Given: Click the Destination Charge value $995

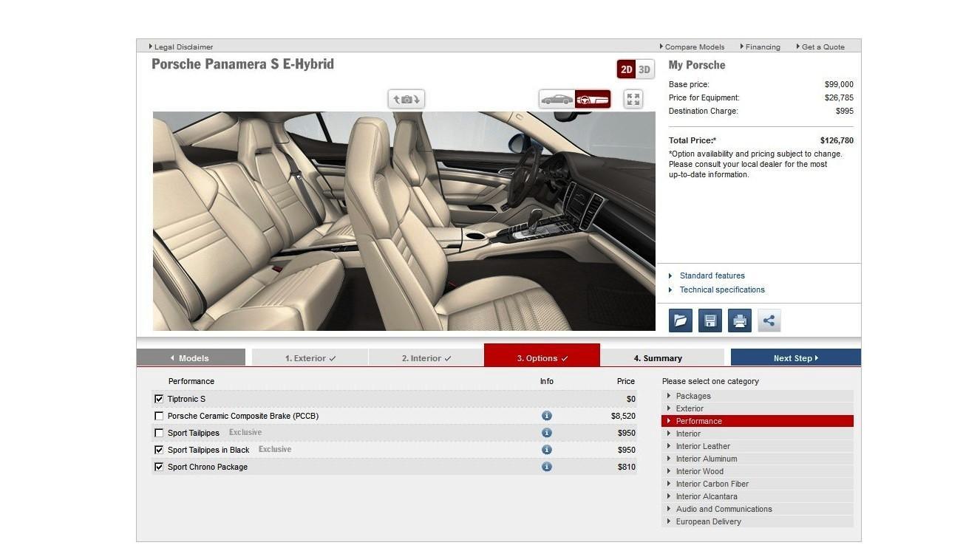Looking at the screenshot, I should point(845,111).
